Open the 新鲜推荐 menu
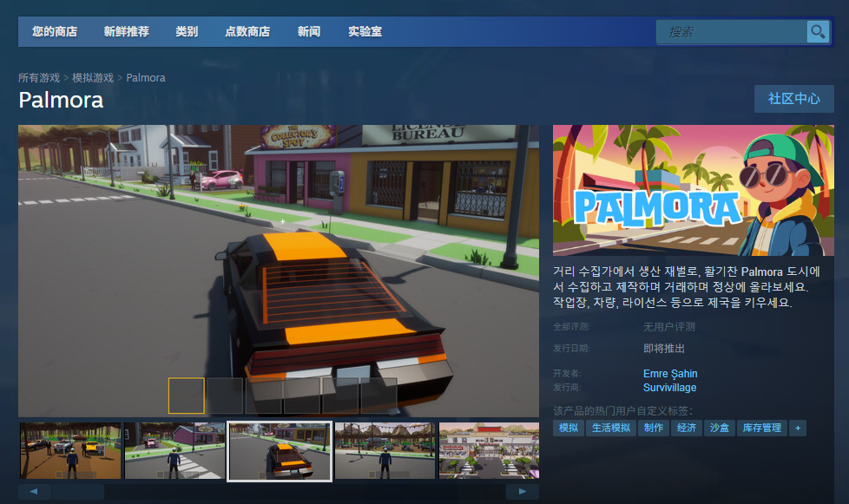 pyautogui.click(x=126, y=32)
